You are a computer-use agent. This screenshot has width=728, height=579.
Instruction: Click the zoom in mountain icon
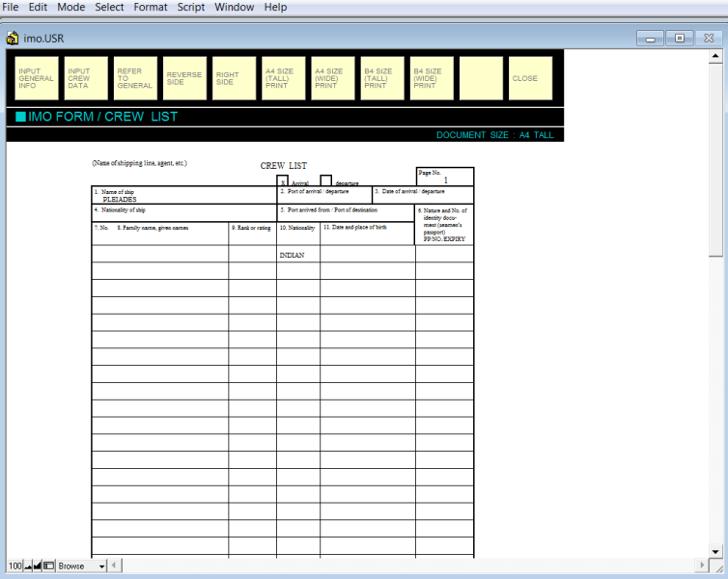pyautogui.click(x=38, y=565)
